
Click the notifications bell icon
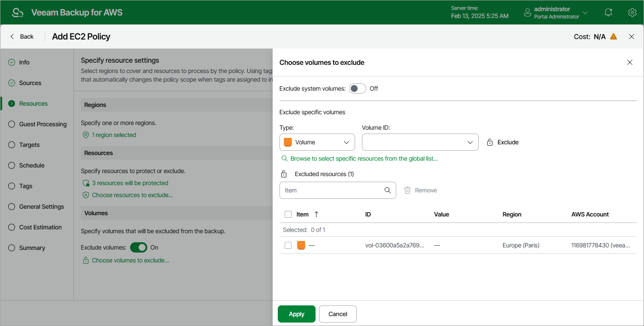coord(608,12)
